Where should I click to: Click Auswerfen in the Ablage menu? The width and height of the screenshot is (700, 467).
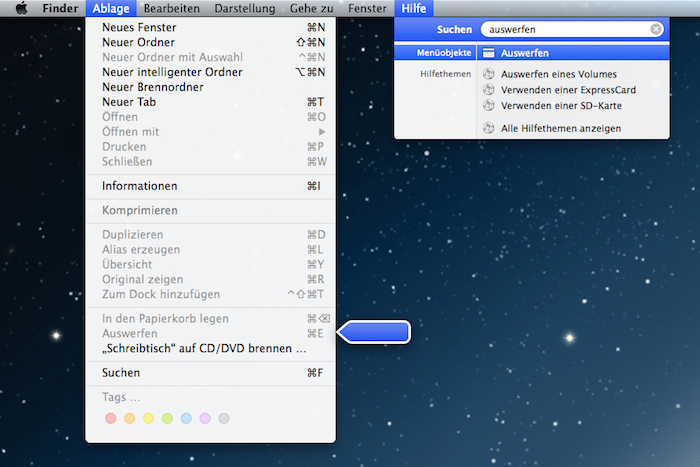210,334
